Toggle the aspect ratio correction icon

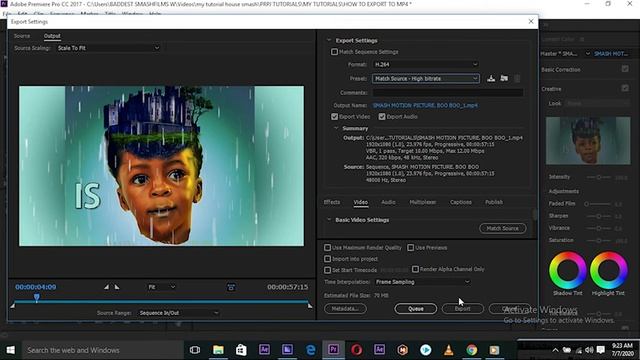(231, 287)
